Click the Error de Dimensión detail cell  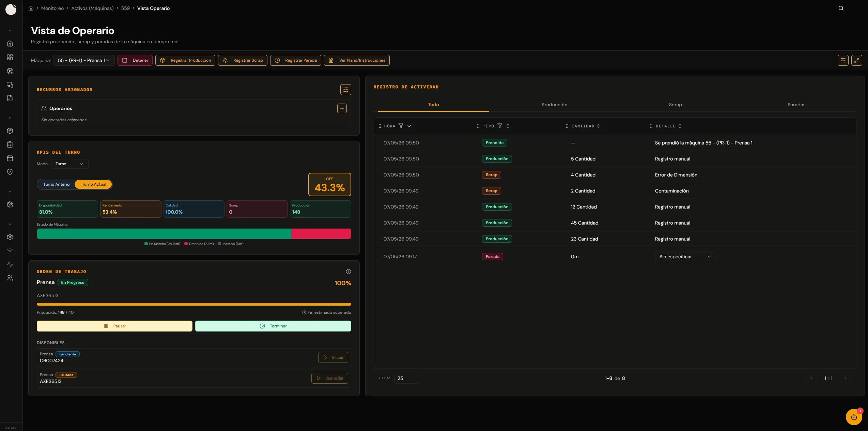[676, 175]
